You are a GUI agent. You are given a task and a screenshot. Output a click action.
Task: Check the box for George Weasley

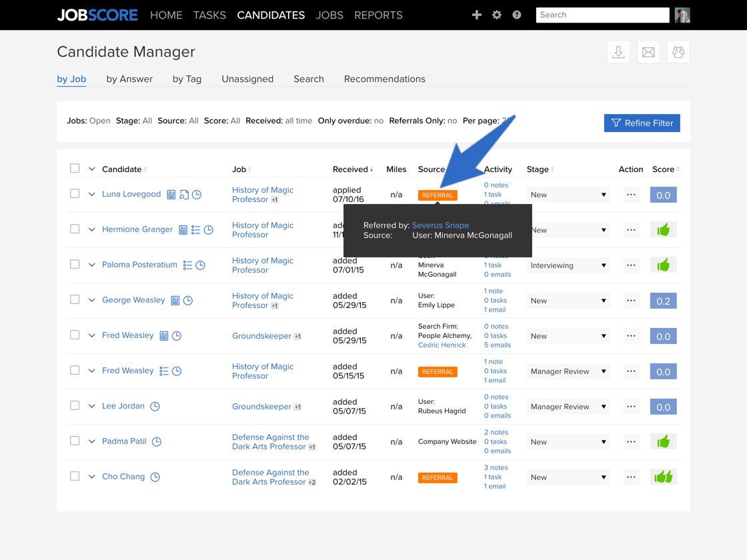75,299
